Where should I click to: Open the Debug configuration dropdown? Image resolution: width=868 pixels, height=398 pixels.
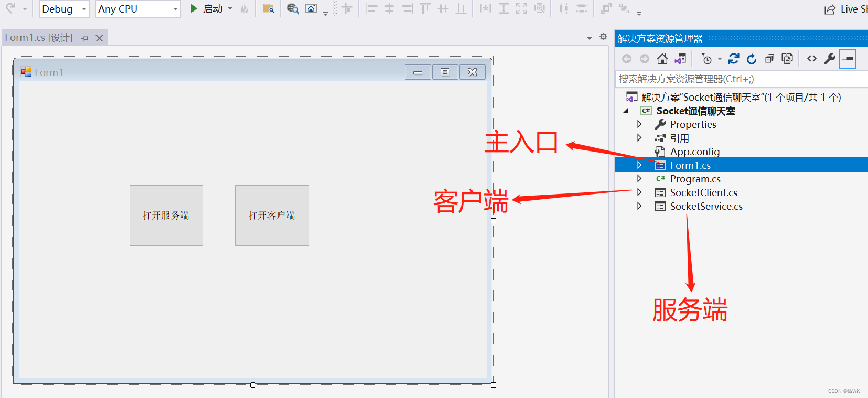click(65, 9)
